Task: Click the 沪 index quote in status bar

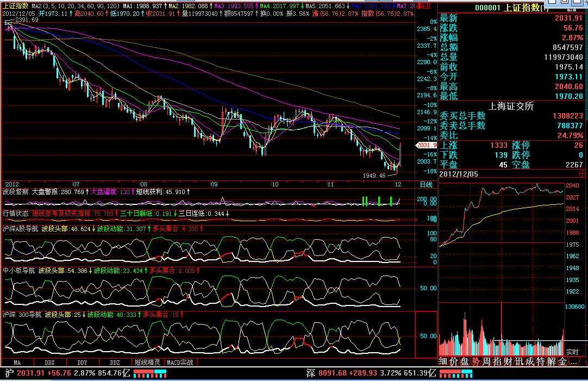Action: point(67,373)
